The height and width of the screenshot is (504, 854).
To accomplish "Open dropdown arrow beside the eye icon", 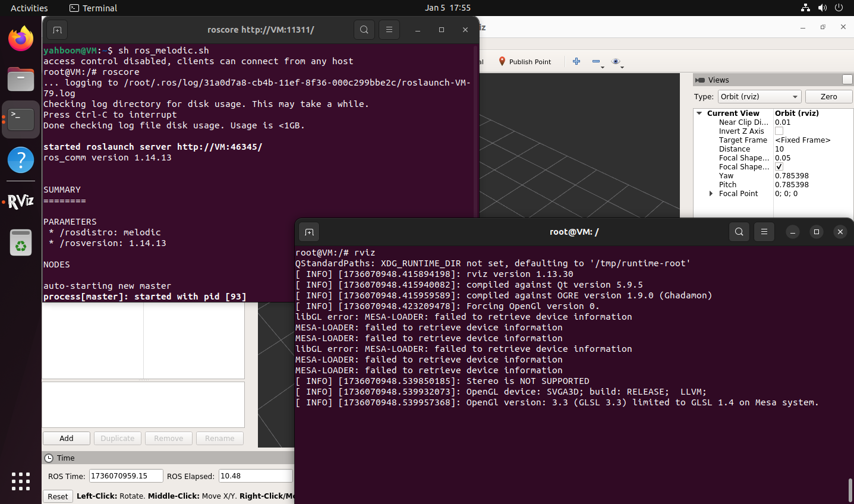I will 622,67.
